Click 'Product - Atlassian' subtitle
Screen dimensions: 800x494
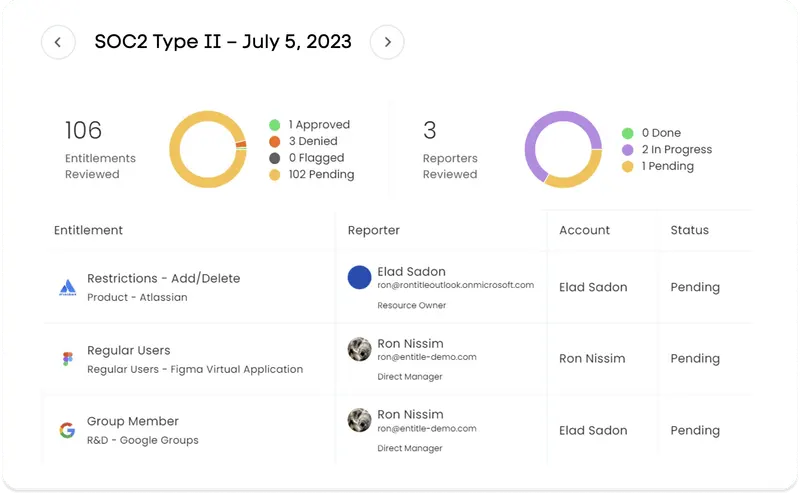pyautogui.click(x=137, y=297)
